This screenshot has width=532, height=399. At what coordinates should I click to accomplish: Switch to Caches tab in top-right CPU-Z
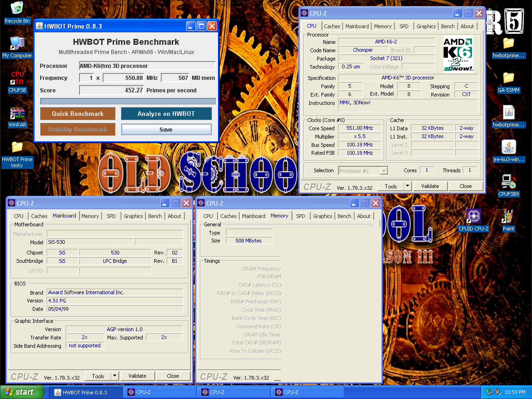(332, 26)
